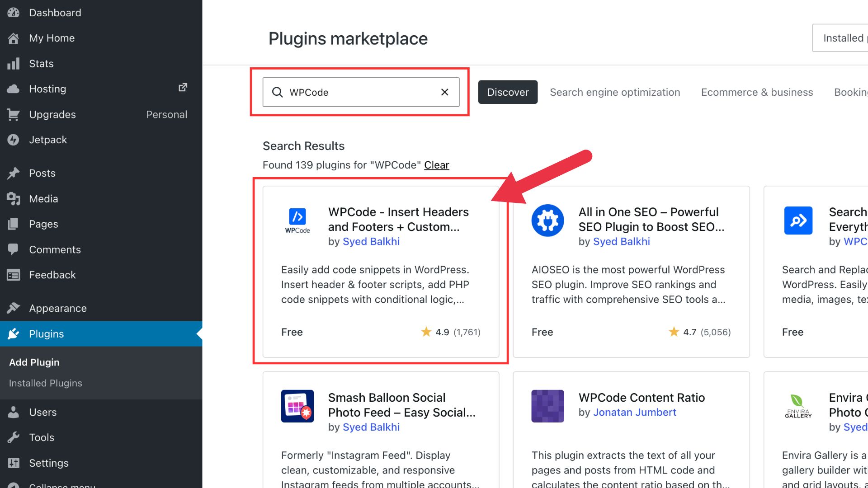This screenshot has width=868, height=488.
Task: Go to My Home menu item
Action: [101, 38]
